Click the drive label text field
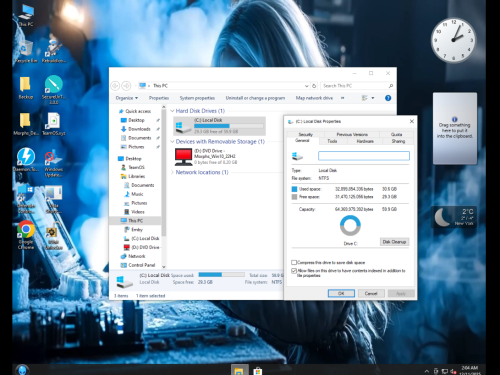Viewport: 500px width, 375px height. coord(364,156)
